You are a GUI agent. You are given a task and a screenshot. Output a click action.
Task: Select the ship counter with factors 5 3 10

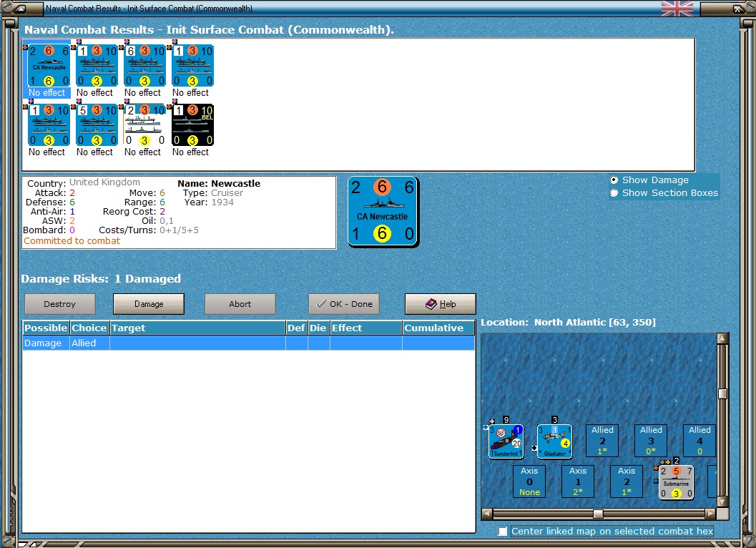97,125
